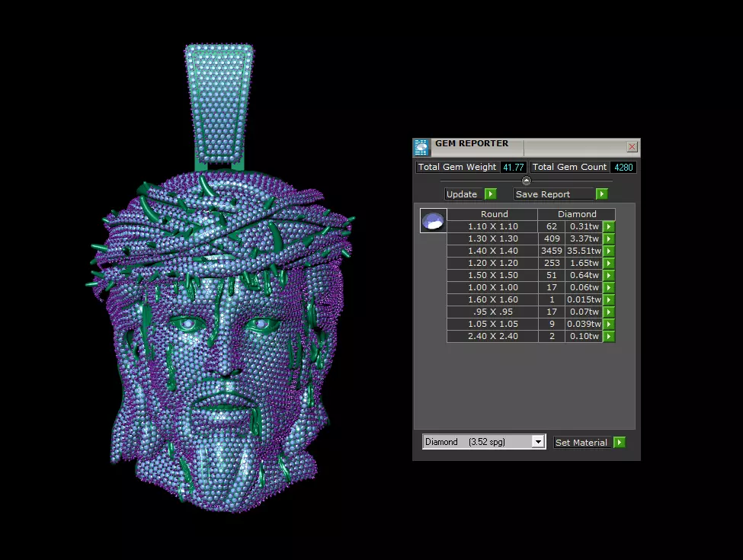Select the 1.60 X 1.60 size cell
This screenshot has height=560, width=743.
492,300
